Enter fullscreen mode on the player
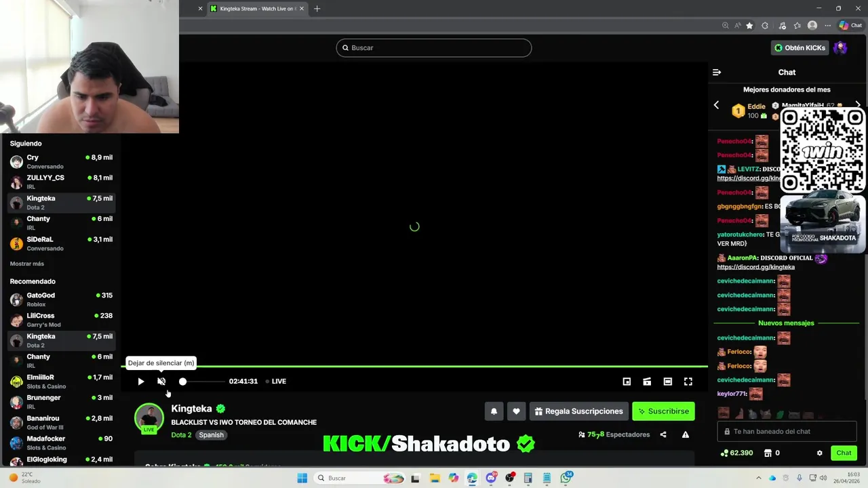The width and height of the screenshot is (868, 488). (x=688, y=382)
